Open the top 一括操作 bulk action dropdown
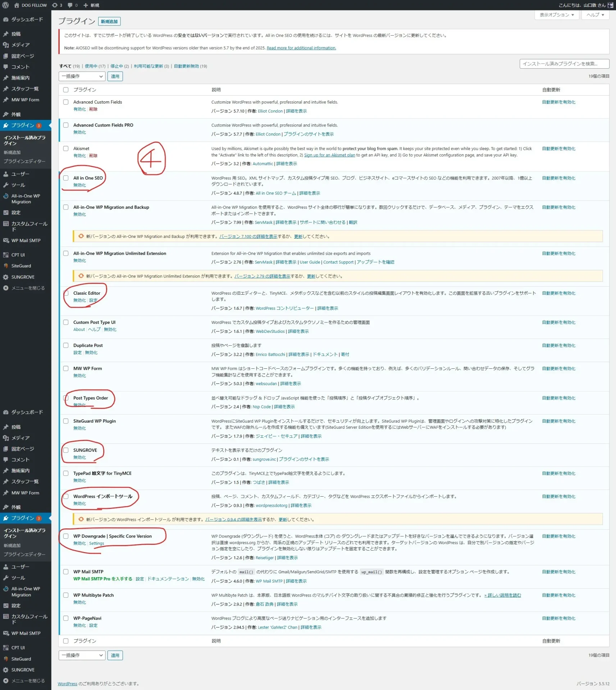616x690 pixels. (82, 76)
